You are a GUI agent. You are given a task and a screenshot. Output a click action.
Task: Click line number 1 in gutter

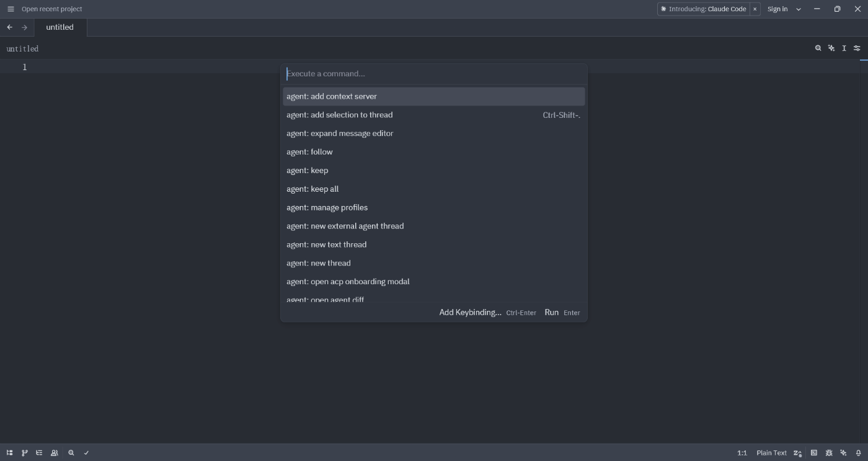tap(25, 67)
